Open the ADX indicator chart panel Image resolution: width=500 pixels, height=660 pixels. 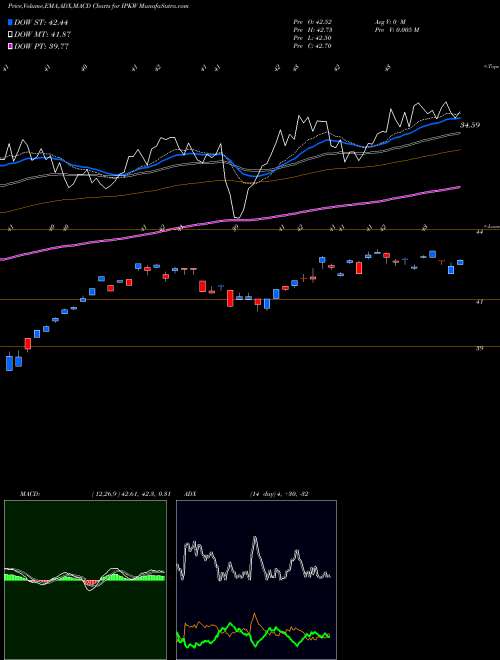coord(256,580)
